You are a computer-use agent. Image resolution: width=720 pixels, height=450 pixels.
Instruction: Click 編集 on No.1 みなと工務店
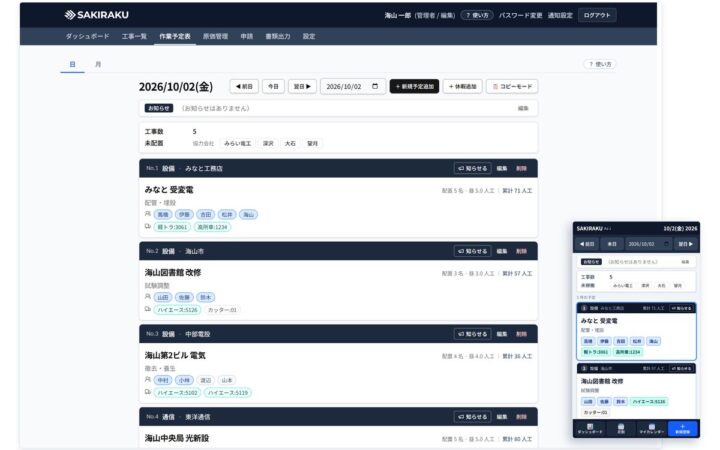coord(502,169)
